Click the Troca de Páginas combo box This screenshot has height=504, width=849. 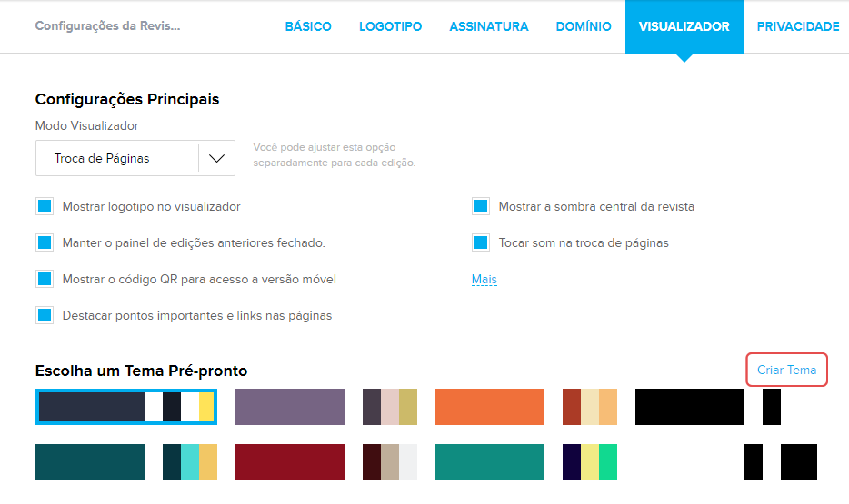pos(116,158)
